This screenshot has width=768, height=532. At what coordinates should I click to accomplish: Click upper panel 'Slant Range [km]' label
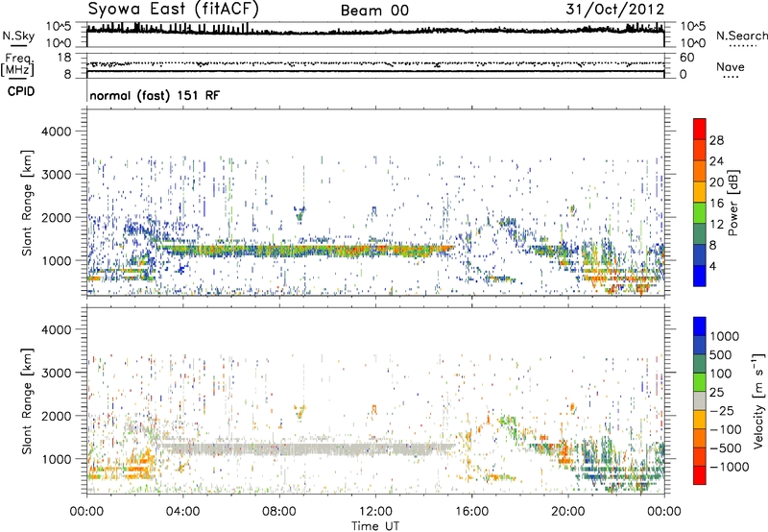tap(27, 203)
